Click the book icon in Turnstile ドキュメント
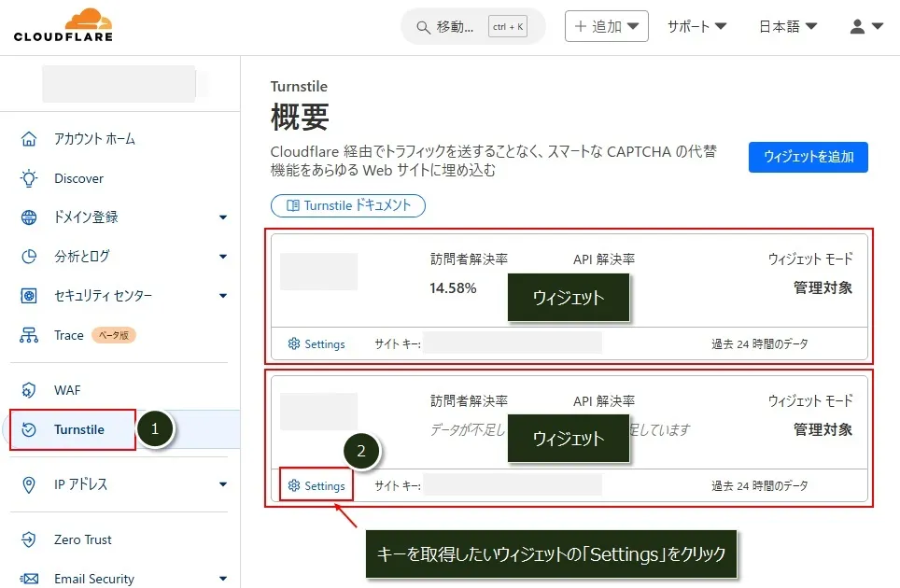Screen dimensions: 900x588 (x=293, y=205)
